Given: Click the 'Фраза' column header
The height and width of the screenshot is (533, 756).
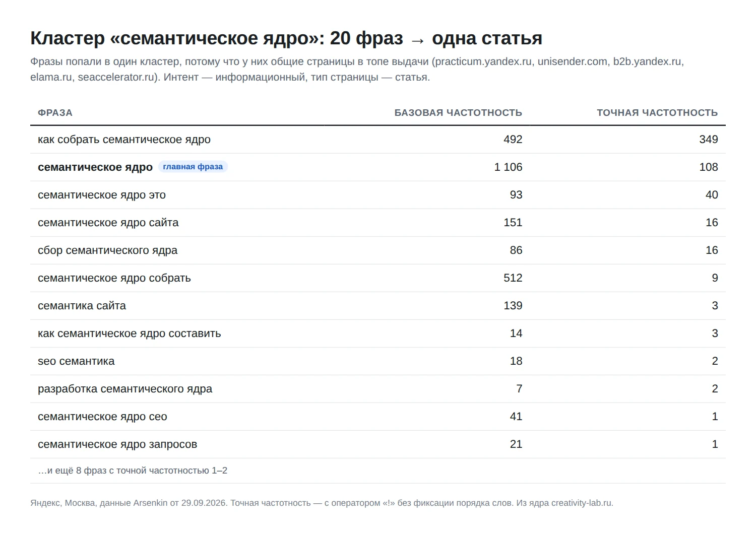Looking at the screenshot, I should coord(55,113).
